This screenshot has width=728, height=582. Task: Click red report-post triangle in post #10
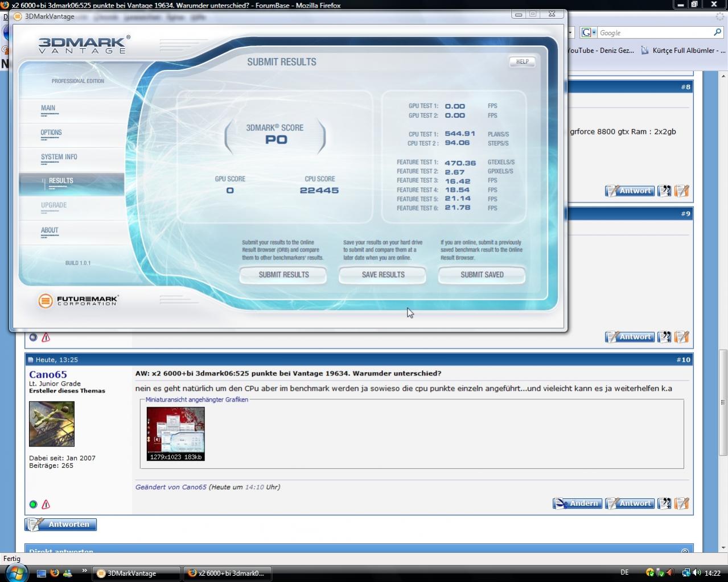click(46, 504)
